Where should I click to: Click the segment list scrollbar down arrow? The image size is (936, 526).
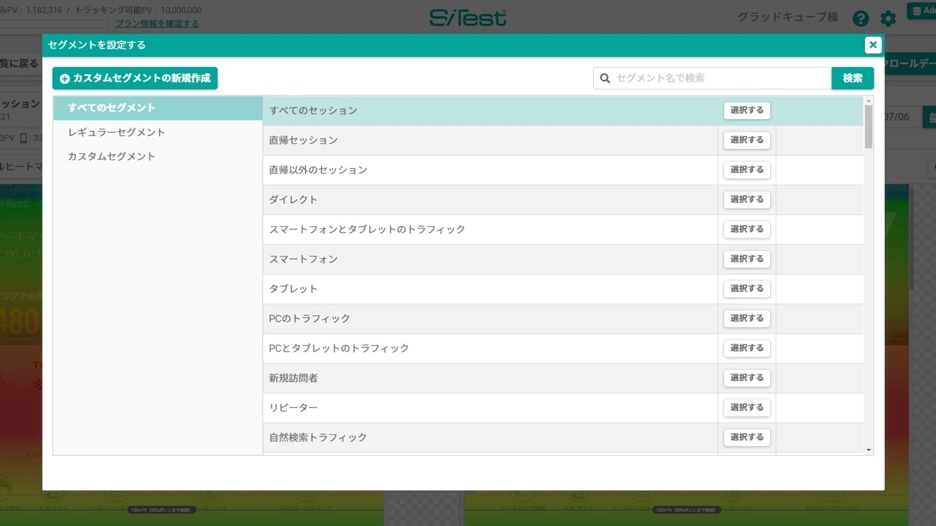click(868, 450)
